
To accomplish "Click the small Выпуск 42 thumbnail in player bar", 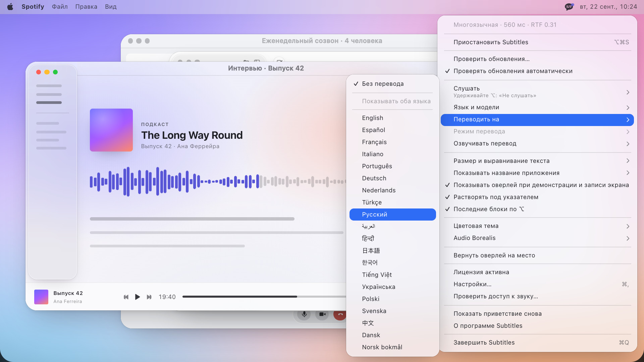I will tap(41, 297).
